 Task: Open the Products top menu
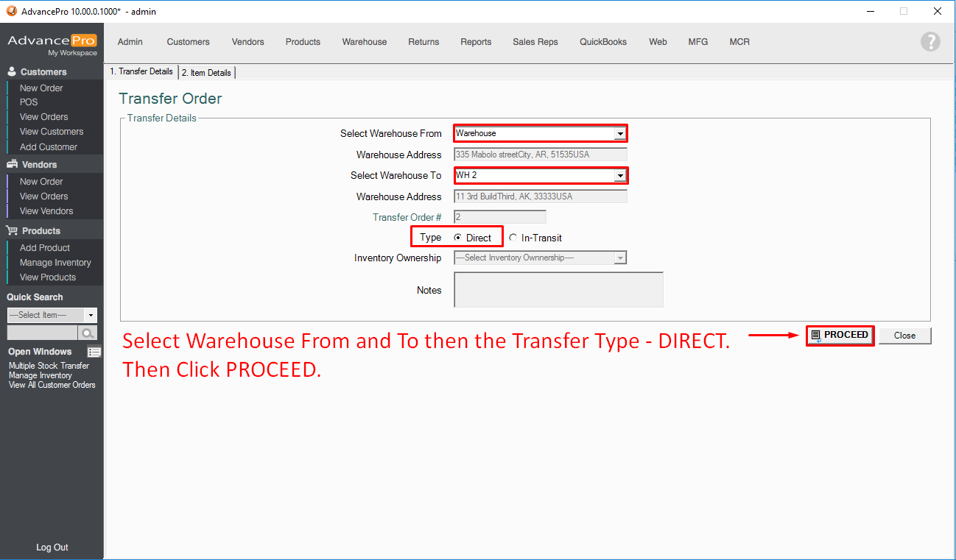pyautogui.click(x=303, y=42)
